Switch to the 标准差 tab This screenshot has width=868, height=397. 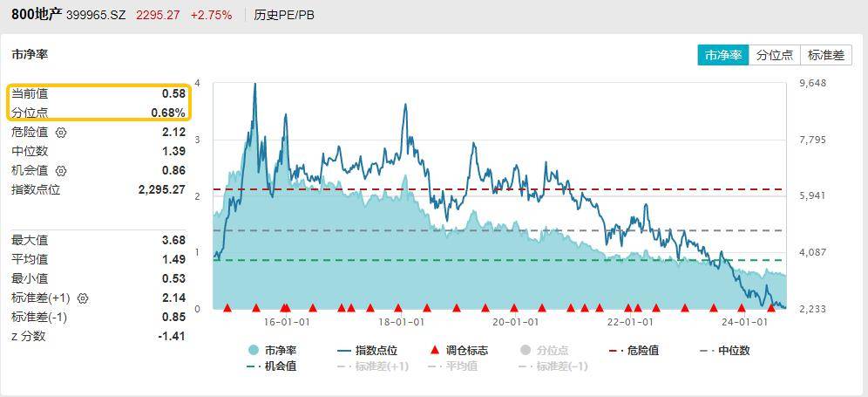[825, 54]
